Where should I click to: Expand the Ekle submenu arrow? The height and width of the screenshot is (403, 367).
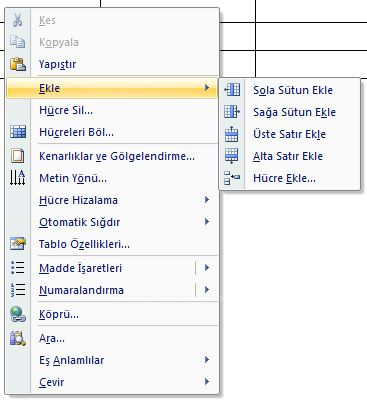(207, 88)
